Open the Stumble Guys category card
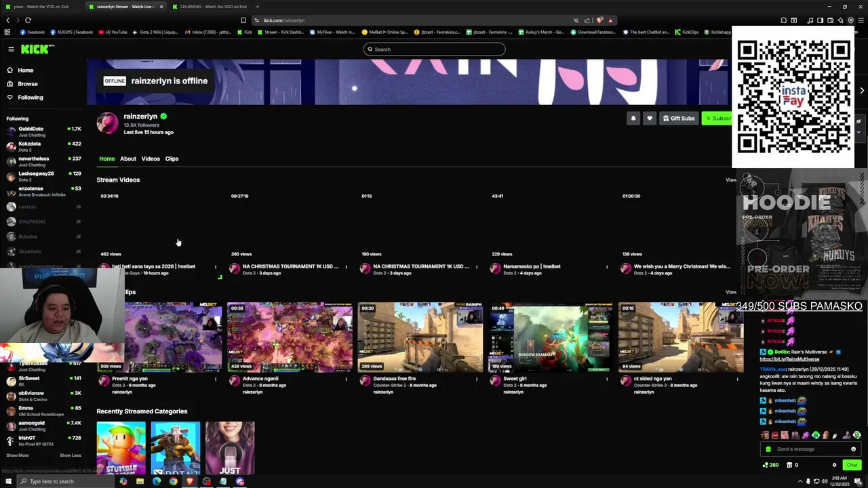 [121, 448]
